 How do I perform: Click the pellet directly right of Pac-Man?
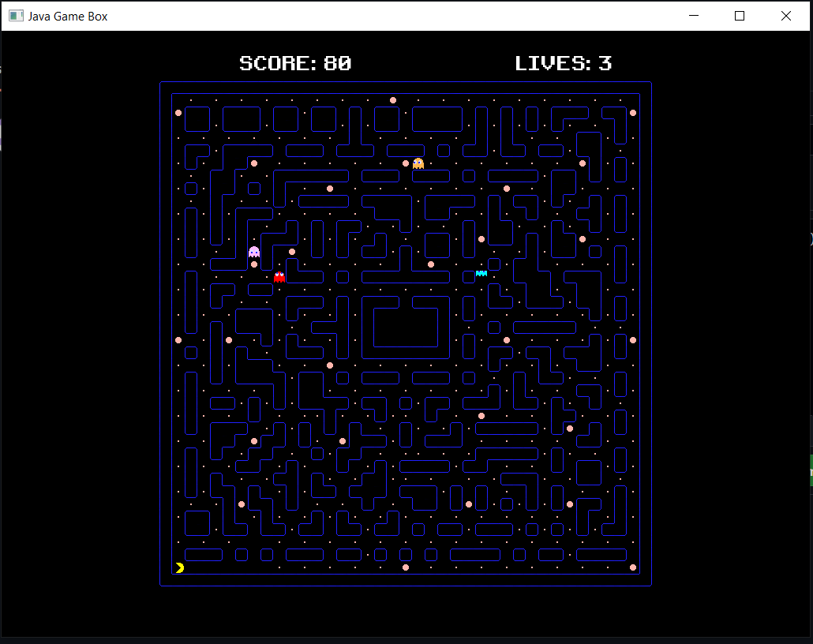pyautogui.click(x=279, y=567)
